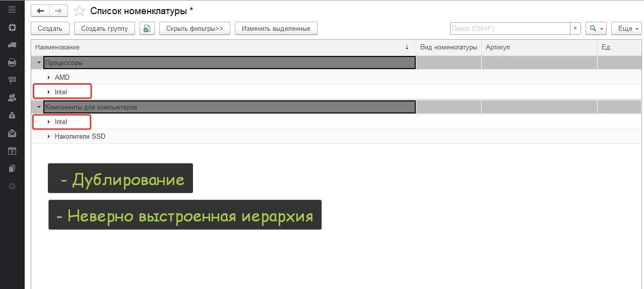Open the hamburger main menu in sidebar
Screen dimensions: 644x289
12,10
